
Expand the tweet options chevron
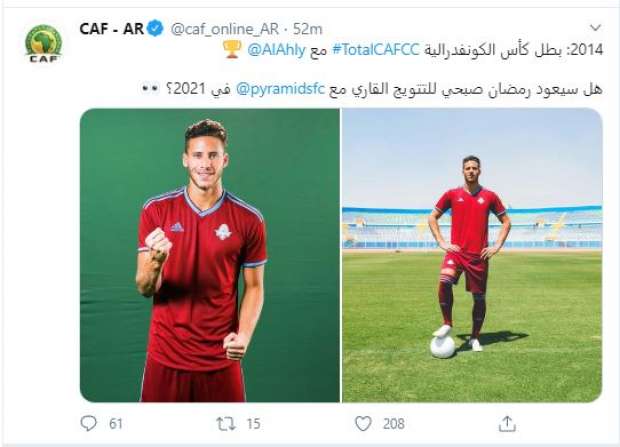595,28
